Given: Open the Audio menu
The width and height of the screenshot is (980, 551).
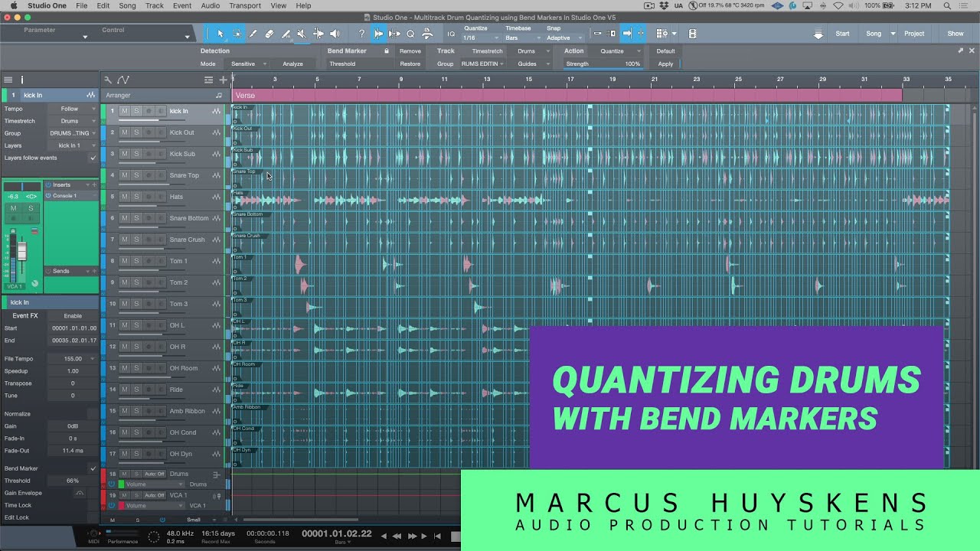Looking at the screenshot, I should pos(210,5).
